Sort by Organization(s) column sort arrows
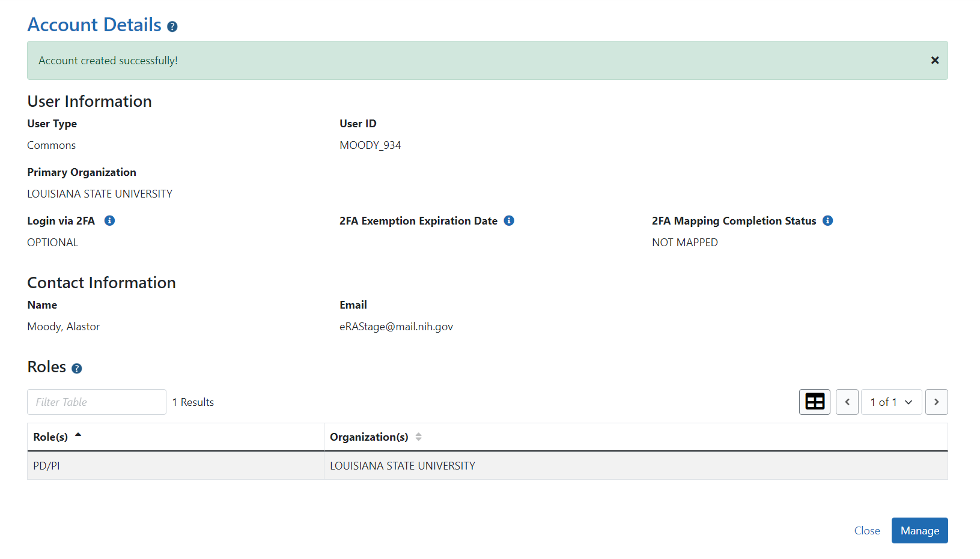 [419, 437]
